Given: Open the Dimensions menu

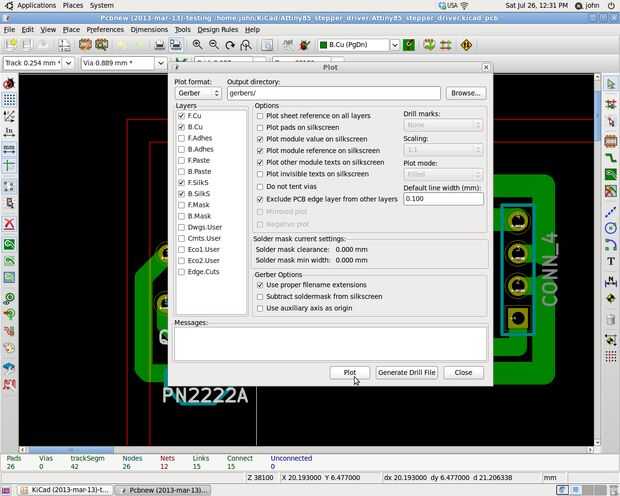Looking at the screenshot, I should (149, 30).
